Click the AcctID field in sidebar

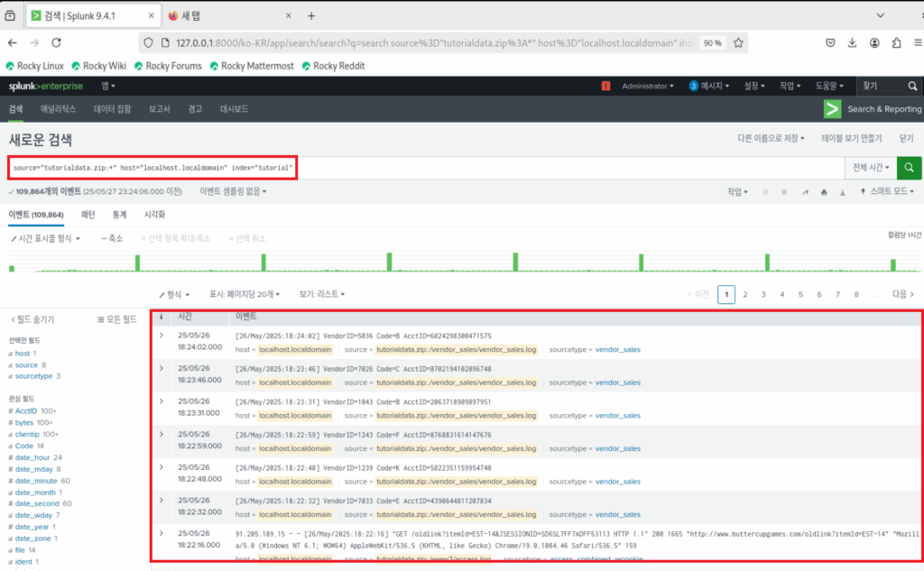26,410
